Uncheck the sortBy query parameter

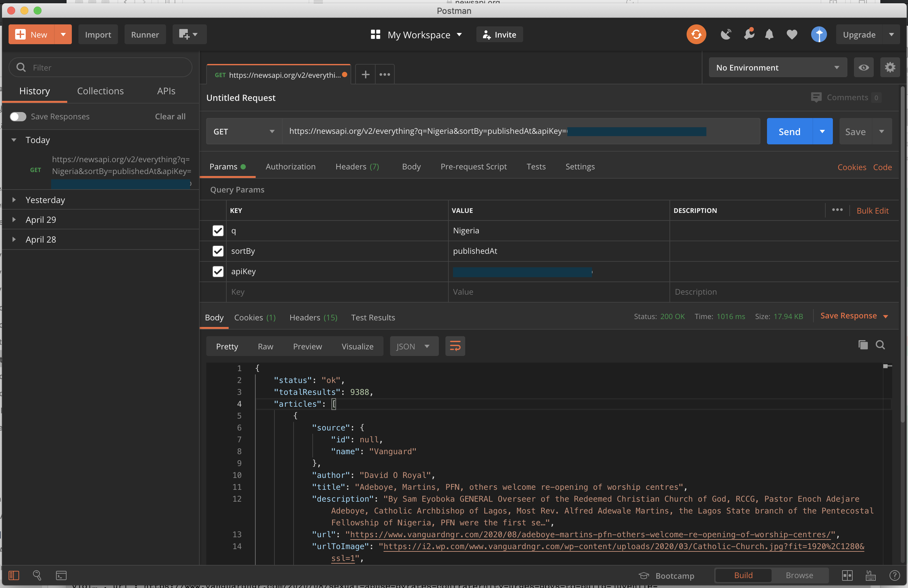click(218, 251)
